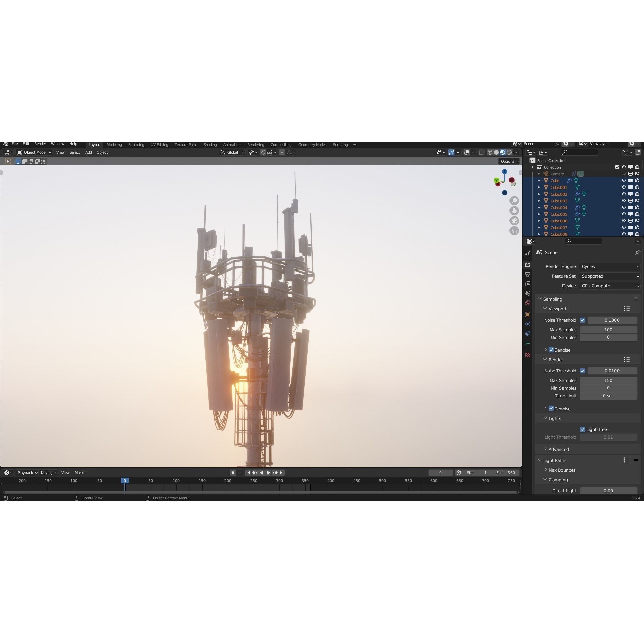This screenshot has height=644, width=644.
Task: Activate the viewport camera view icon
Action: pyautogui.click(x=515, y=221)
